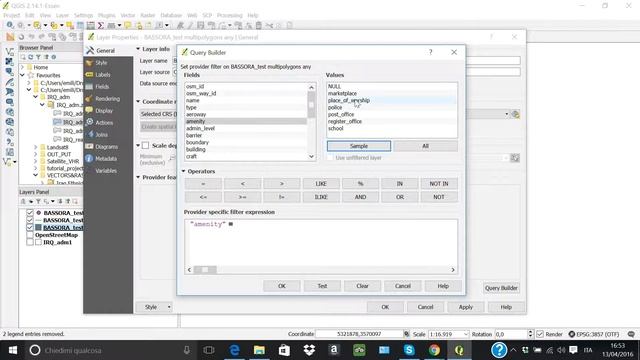This screenshot has width=640, height=360.
Task: Collapse the IRQ_adm folder
Action: coord(36,97)
